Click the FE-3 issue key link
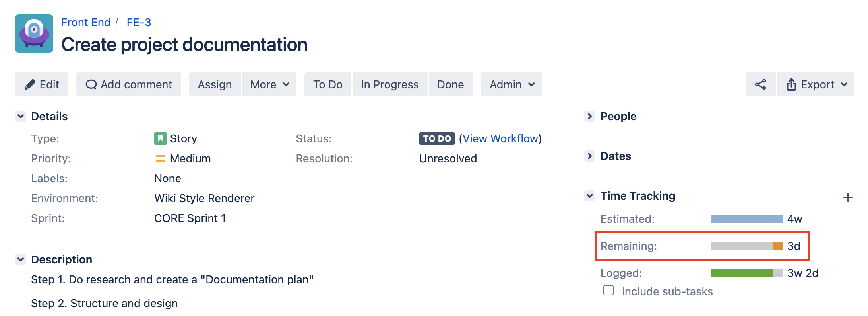Viewport: 868px width, 316px height. pos(139,22)
